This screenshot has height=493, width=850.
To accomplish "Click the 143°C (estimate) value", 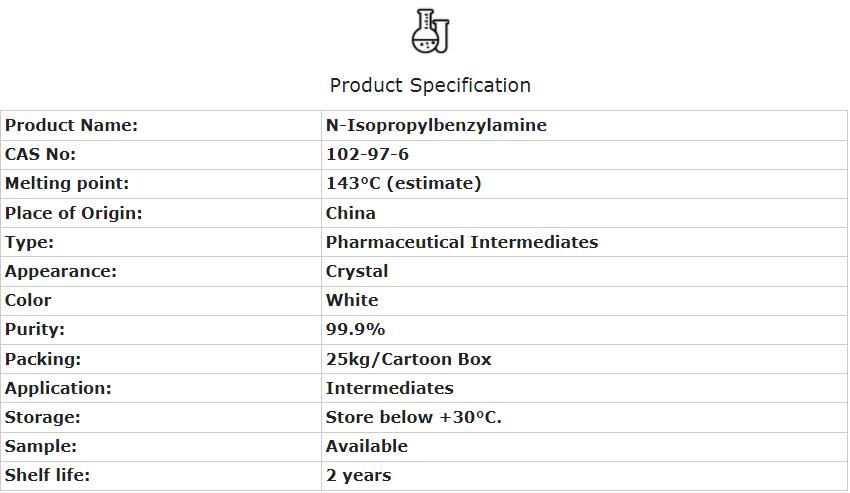I will click(x=403, y=183).
